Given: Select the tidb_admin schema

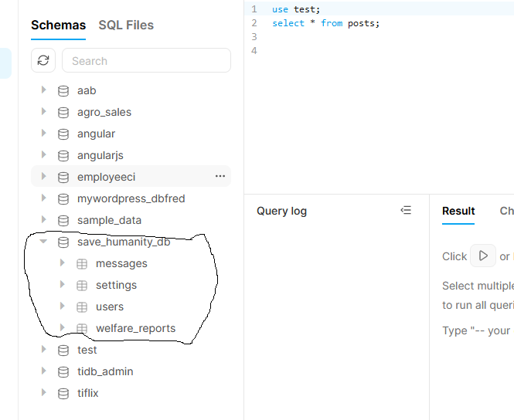Looking at the screenshot, I should click(105, 371).
